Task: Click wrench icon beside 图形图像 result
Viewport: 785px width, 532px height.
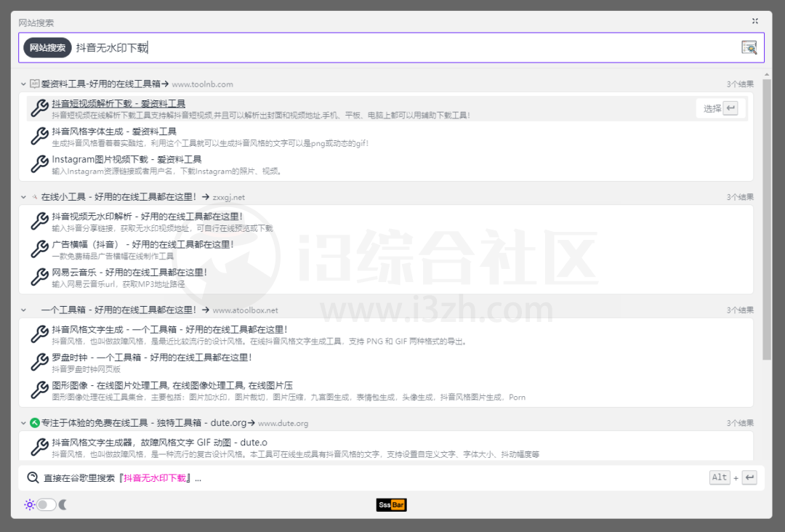Action: [x=39, y=390]
